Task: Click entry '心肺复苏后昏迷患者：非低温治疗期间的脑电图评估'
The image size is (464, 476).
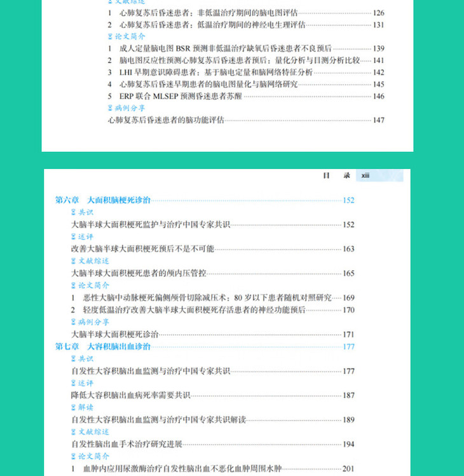Action: click(x=208, y=13)
